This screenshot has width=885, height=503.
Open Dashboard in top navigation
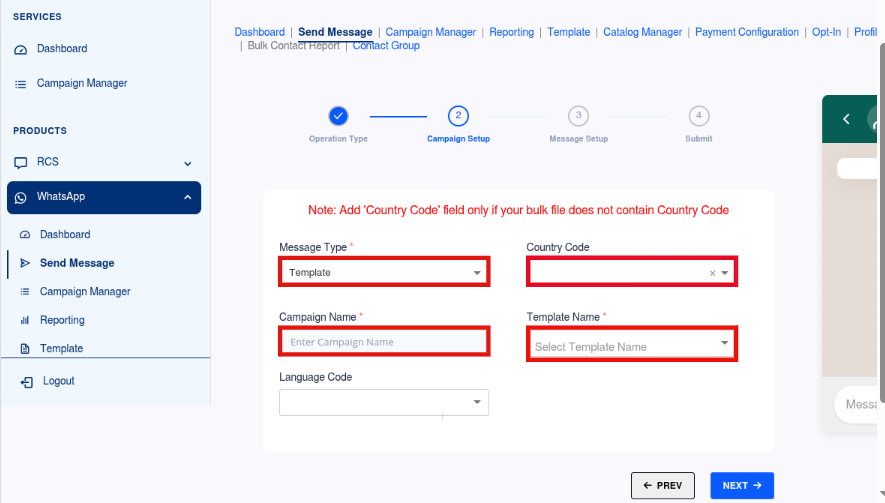(260, 32)
